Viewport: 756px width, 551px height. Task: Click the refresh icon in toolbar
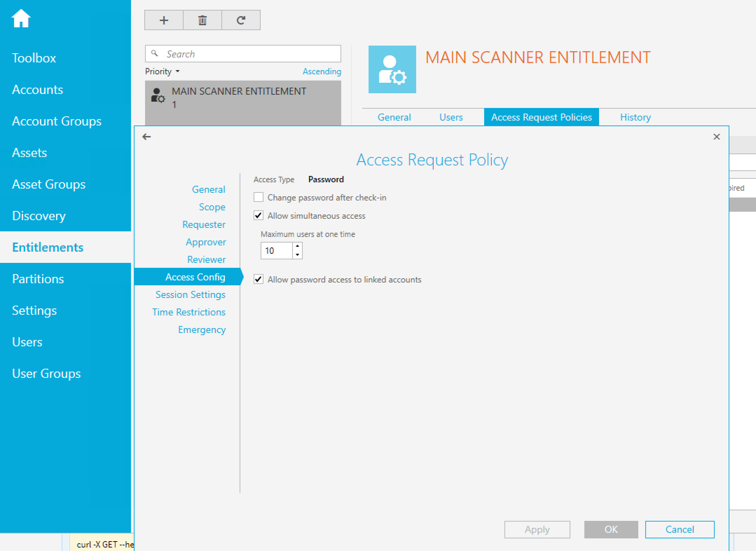(x=241, y=20)
